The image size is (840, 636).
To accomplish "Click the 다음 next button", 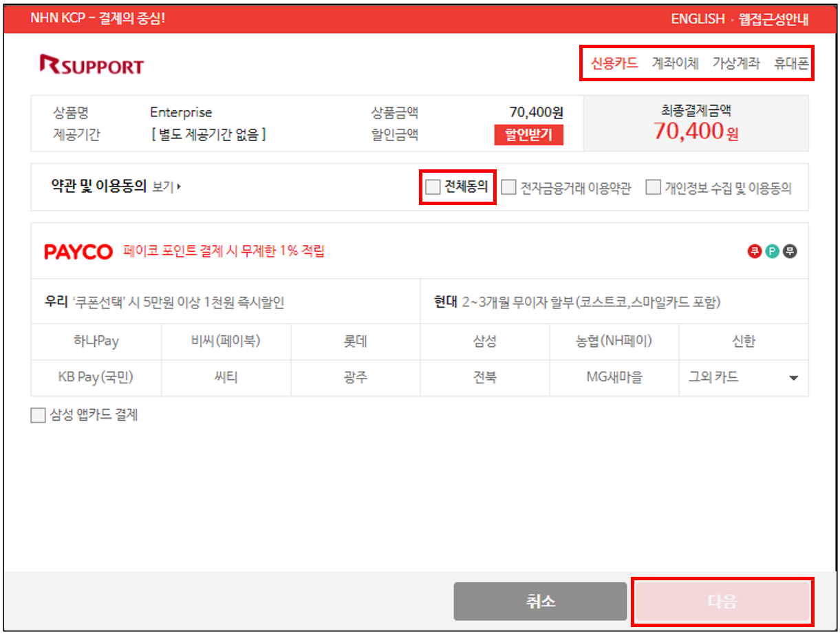I will coord(722,602).
